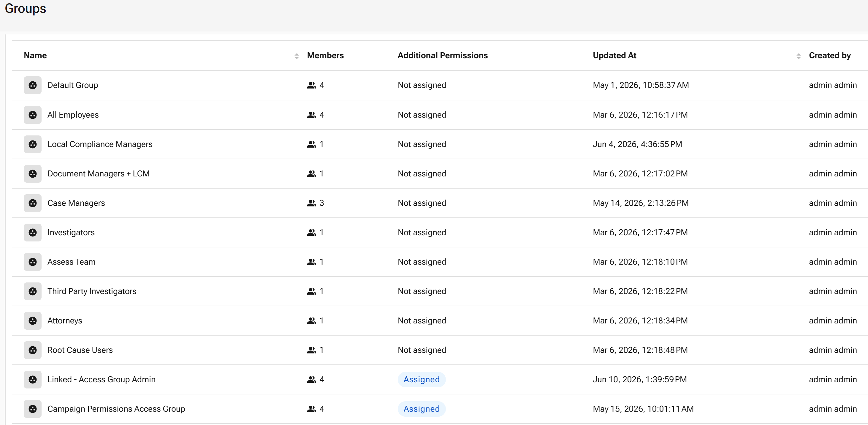This screenshot has width=868, height=425.
Task: Click members icon in All Employees row
Action: (x=312, y=115)
